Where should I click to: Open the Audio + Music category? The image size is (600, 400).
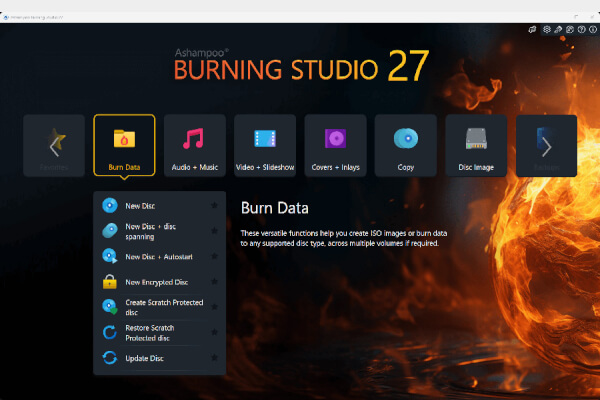pos(195,145)
